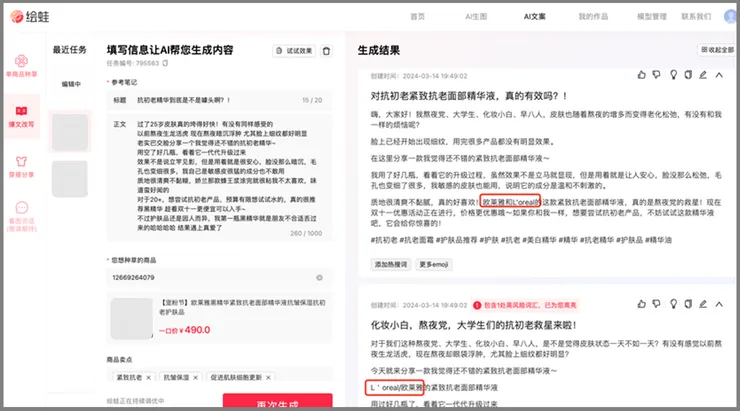
Task: Click the 添加热搜词 button
Action: pyautogui.click(x=391, y=264)
